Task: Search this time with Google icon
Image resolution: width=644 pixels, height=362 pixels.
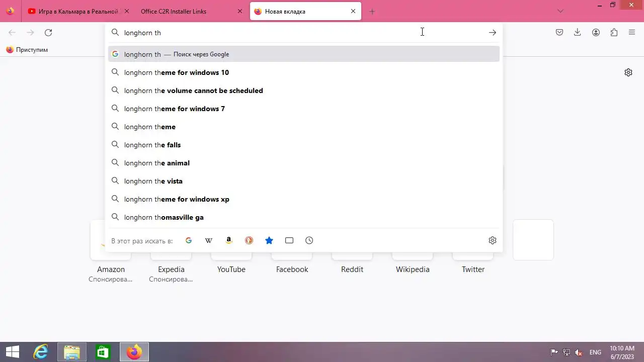Action: click(x=189, y=240)
